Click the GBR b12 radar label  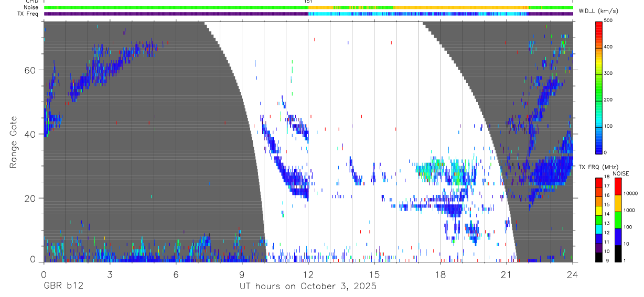tap(63, 287)
